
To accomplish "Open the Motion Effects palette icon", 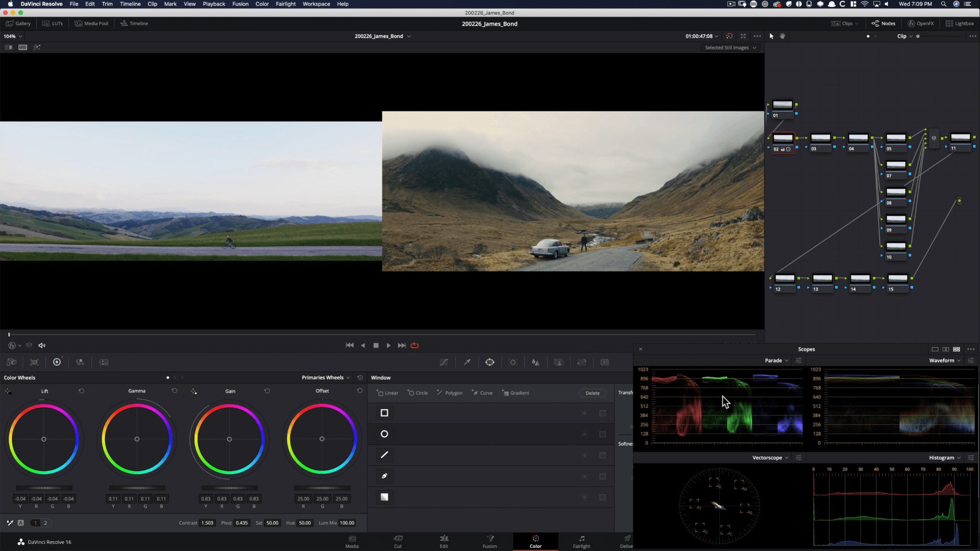I will pyautogui.click(x=103, y=362).
